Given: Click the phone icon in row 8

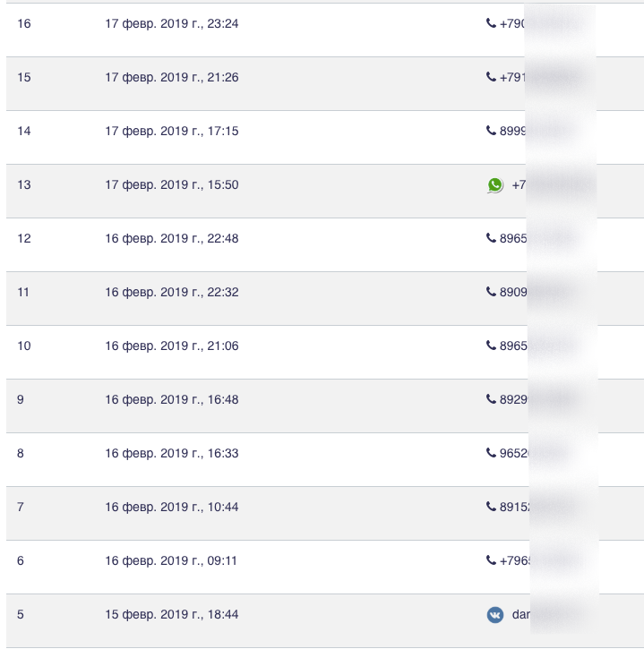Looking at the screenshot, I should (491, 453).
